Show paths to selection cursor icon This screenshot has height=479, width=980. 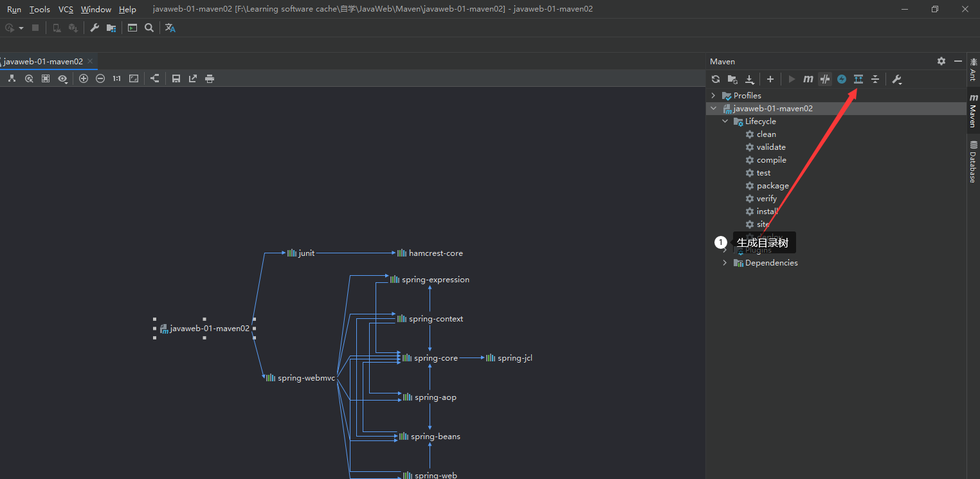tap(29, 78)
